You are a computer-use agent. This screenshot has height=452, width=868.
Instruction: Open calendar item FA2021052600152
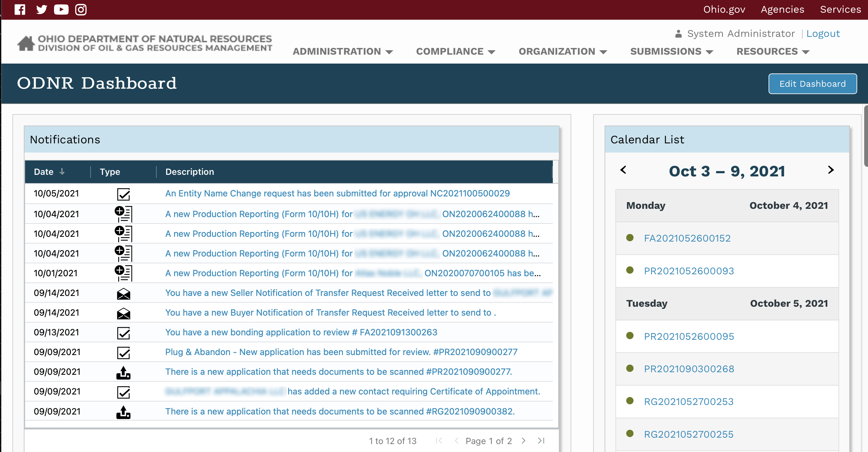pyautogui.click(x=688, y=238)
